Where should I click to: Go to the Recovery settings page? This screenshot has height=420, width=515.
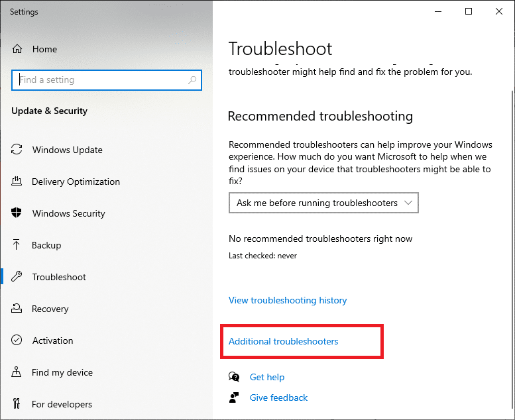pyautogui.click(x=50, y=309)
